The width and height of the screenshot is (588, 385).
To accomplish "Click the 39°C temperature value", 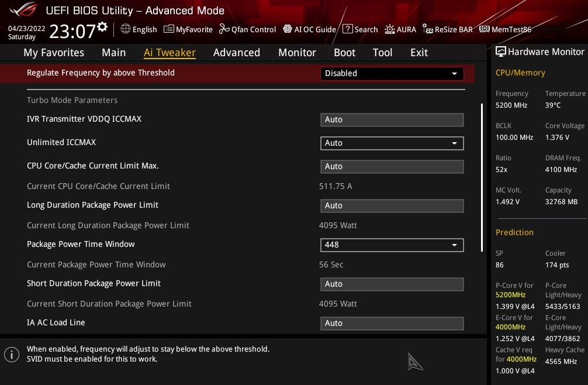I will coord(553,105).
